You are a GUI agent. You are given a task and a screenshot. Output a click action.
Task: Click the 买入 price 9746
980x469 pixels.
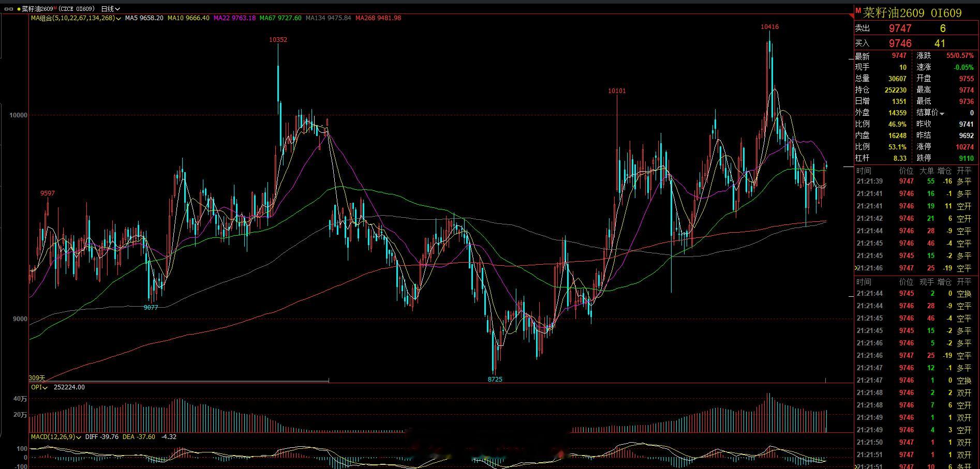point(900,43)
